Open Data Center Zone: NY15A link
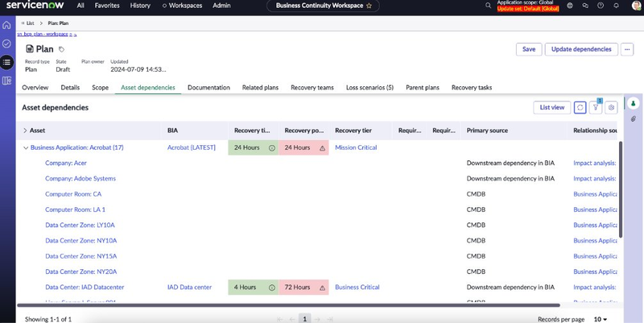 [81, 256]
